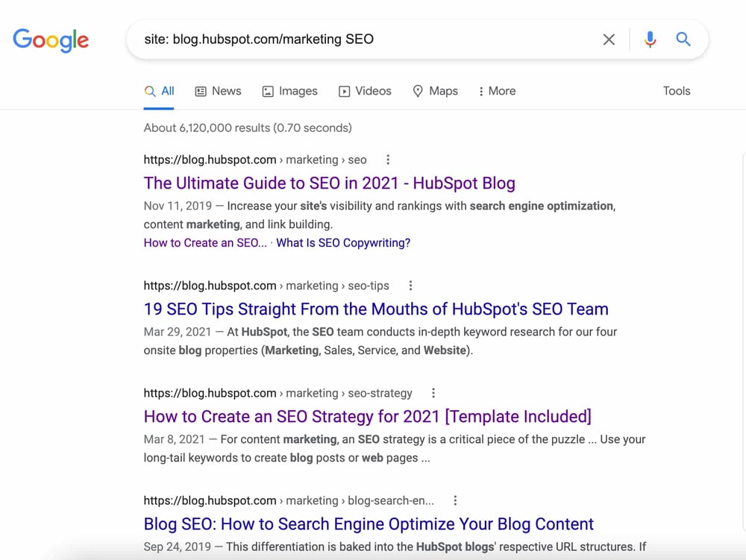This screenshot has width=746, height=560.
Task: Expand More search options
Action: coord(497,91)
